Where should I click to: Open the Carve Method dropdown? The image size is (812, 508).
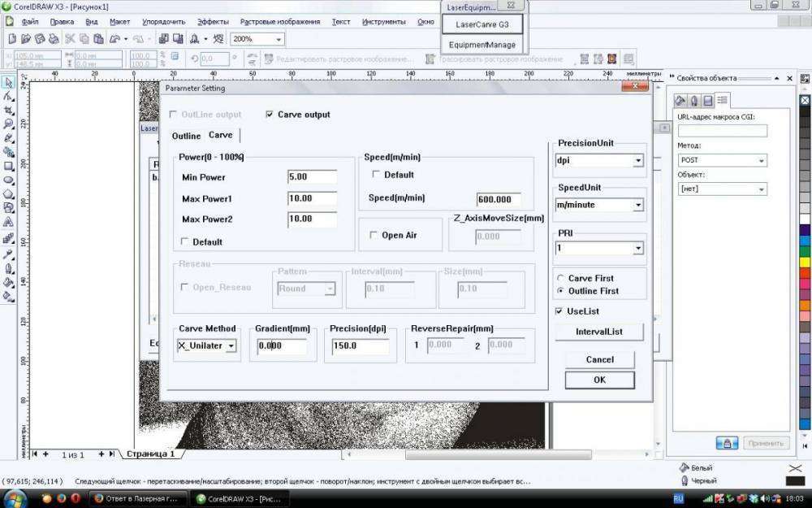pyautogui.click(x=231, y=346)
